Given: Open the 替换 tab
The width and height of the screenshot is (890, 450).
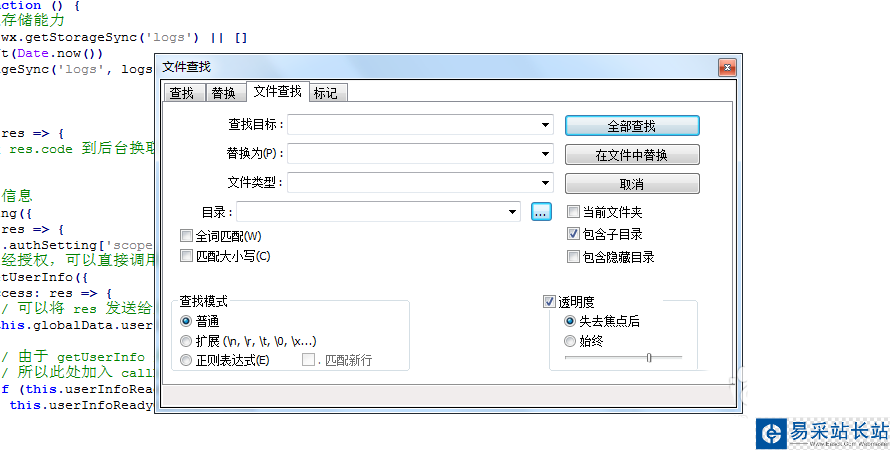Looking at the screenshot, I should click(223, 93).
